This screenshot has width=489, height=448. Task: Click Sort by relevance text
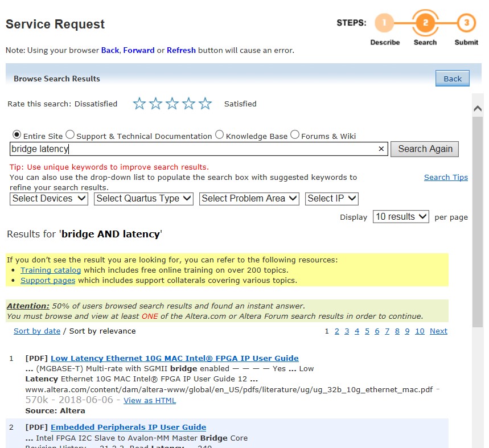102,331
